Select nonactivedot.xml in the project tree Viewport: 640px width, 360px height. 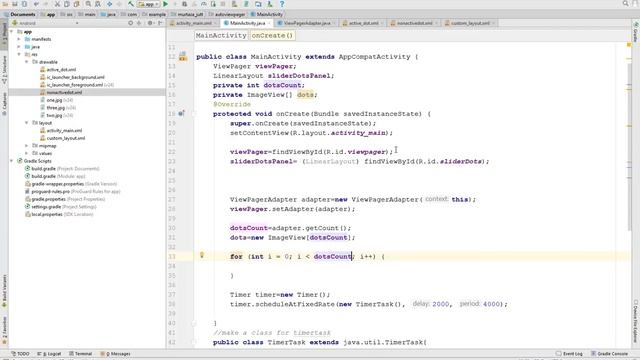click(64, 93)
